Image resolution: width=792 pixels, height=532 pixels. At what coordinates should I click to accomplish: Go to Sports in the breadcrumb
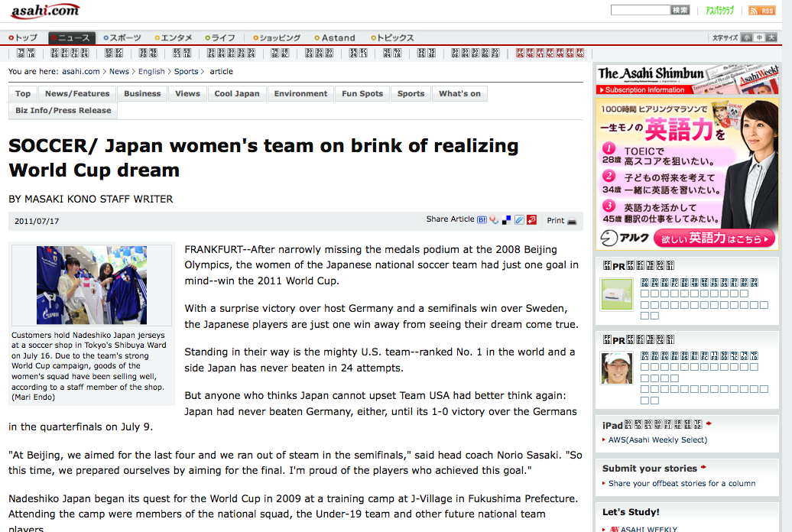186,71
